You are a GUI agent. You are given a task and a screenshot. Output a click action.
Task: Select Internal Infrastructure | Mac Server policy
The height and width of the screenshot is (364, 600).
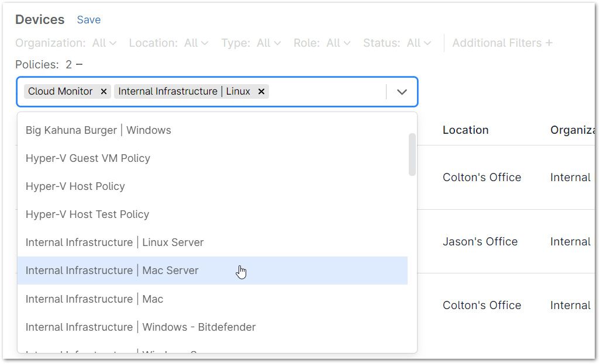[112, 271]
